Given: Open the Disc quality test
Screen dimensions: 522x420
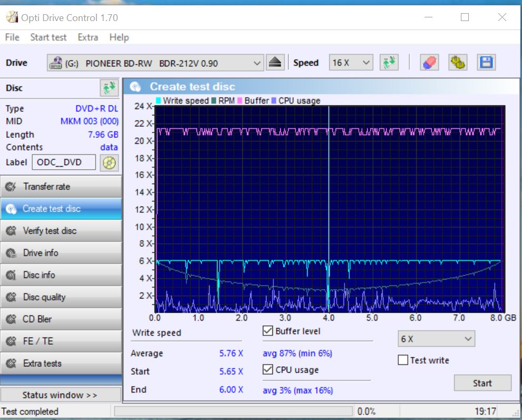Looking at the screenshot, I should [x=61, y=297].
